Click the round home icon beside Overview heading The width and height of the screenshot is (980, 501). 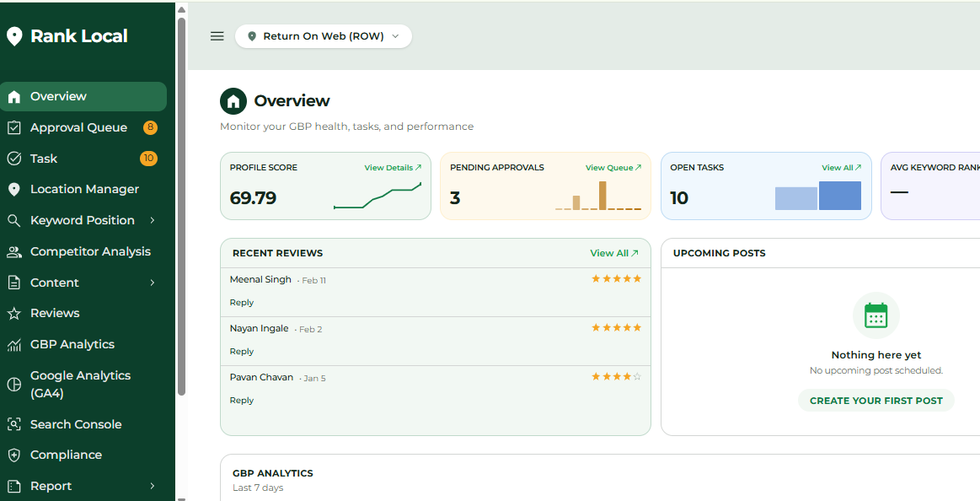[233, 101]
